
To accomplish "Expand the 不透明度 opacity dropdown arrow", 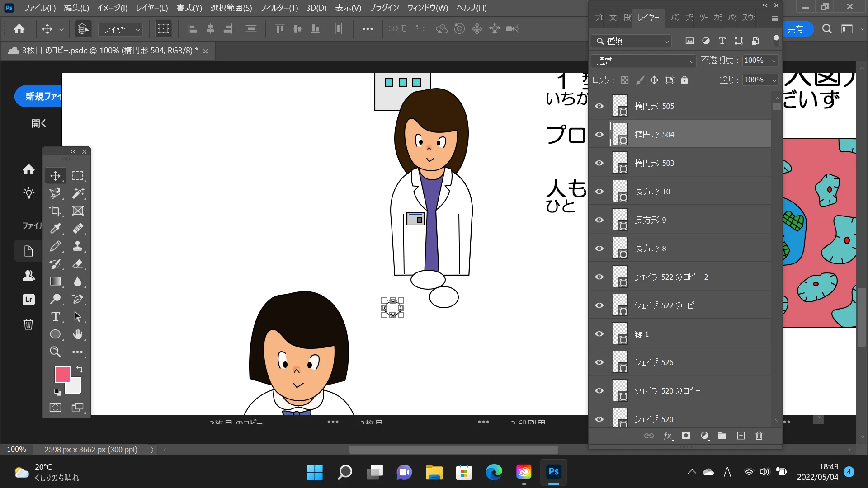I will click(x=774, y=61).
